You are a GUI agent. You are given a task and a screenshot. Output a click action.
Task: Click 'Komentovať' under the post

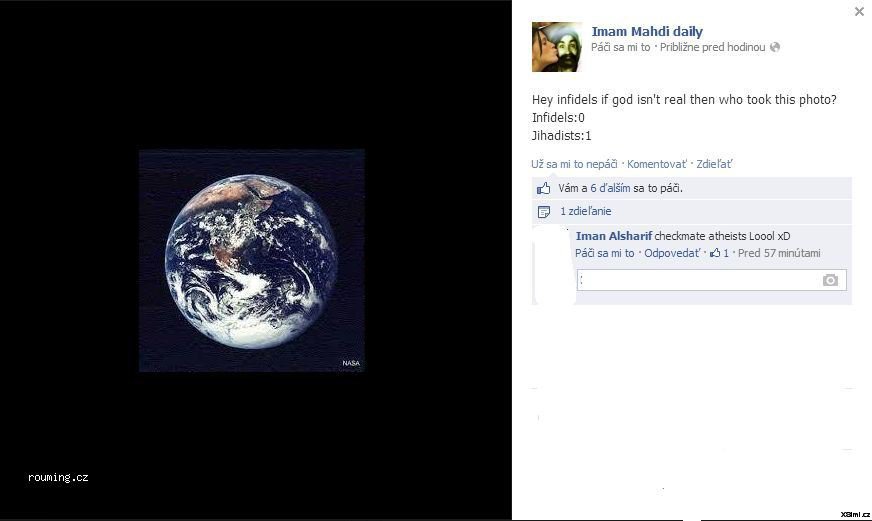657,164
